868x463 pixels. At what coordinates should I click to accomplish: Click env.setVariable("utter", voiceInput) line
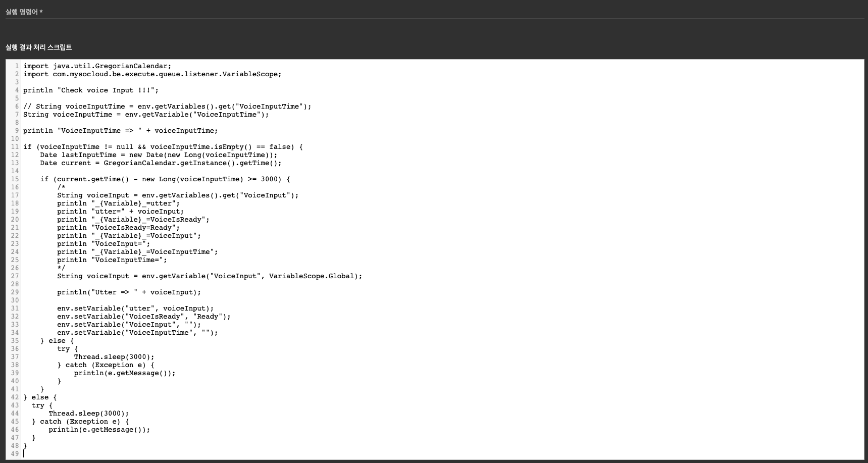point(135,308)
